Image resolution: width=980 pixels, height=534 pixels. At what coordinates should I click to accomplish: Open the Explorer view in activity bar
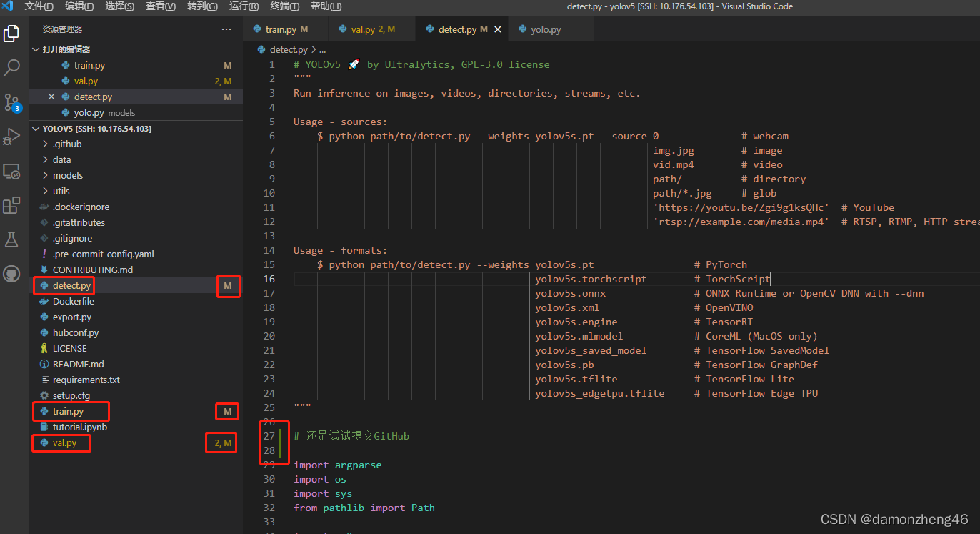11,33
